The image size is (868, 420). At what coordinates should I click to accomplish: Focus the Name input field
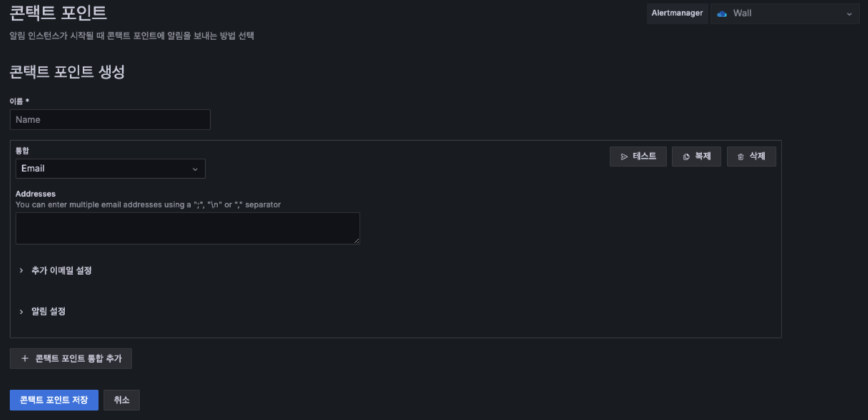coord(110,119)
